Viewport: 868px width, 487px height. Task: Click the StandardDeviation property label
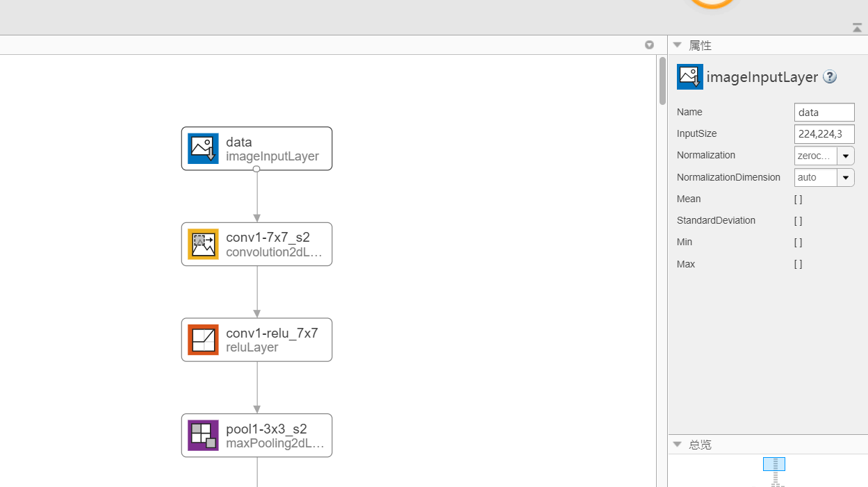[x=716, y=220]
